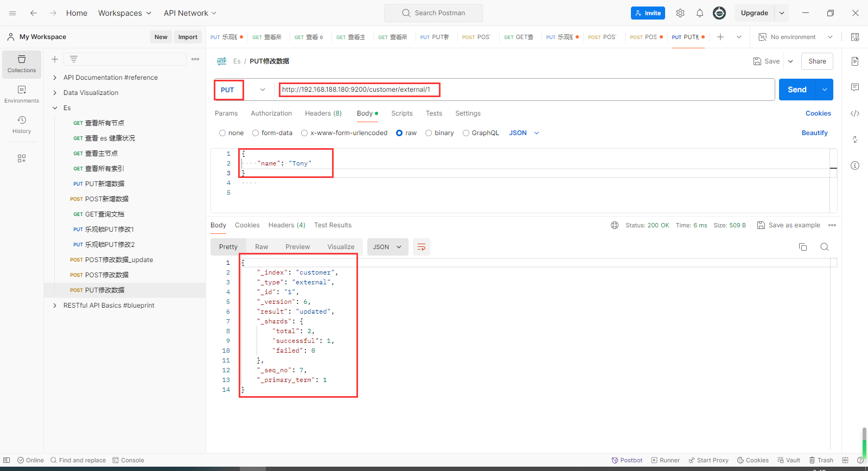868x471 pixels.
Task: Switch to the Authorization tab
Action: (271, 113)
